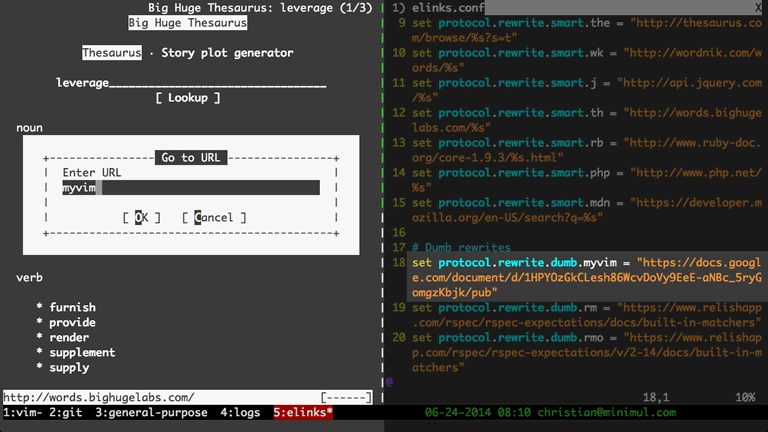Click the Big Huge Thesaurus heading link
Image resolution: width=768 pixels, height=432 pixels.
[x=188, y=23]
